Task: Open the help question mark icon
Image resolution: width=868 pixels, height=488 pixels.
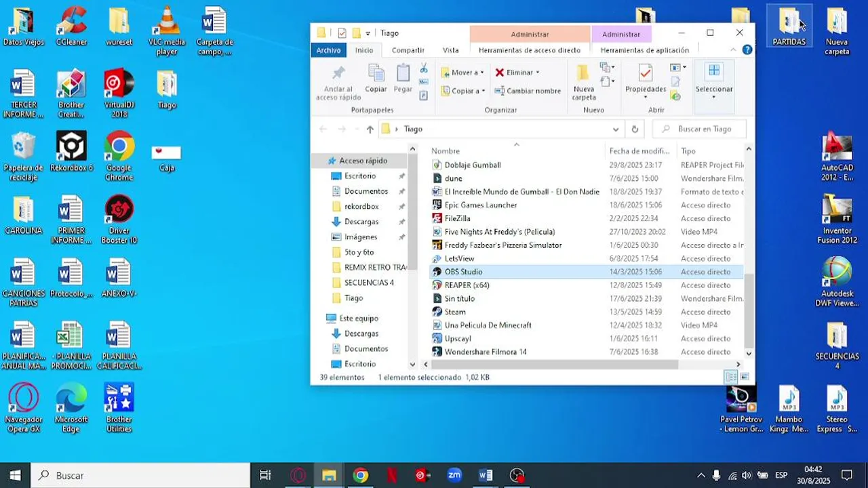Action: (x=747, y=50)
